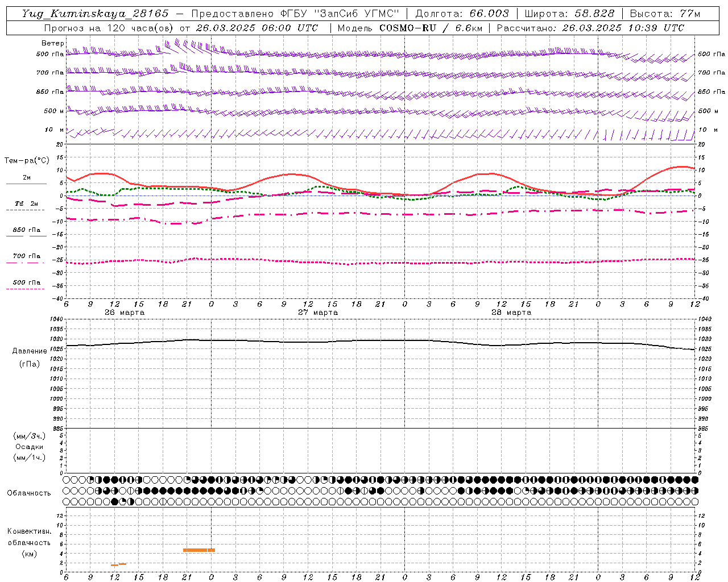Click the 28 марта date label
728x582 pixels.
pyautogui.click(x=511, y=313)
